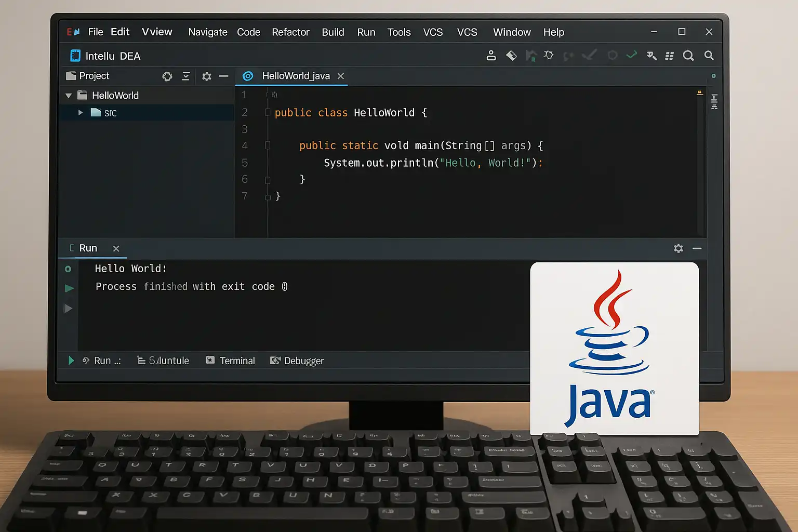This screenshot has width=798, height=532.
Task: Open the Debugger tab in the bottom bar
Action: click(x=297, y=361)
